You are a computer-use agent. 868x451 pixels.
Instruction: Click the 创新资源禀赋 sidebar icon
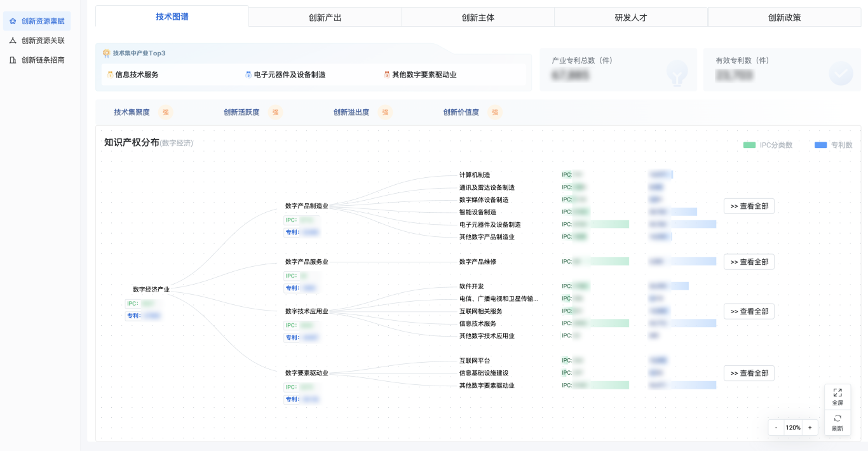pos(13,21)
